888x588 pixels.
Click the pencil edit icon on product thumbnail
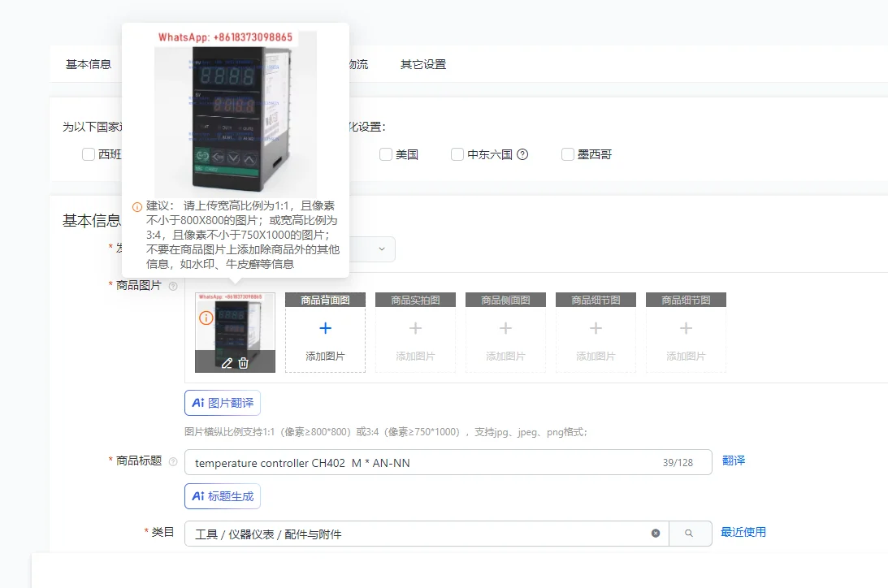click(x=227, y=363)
